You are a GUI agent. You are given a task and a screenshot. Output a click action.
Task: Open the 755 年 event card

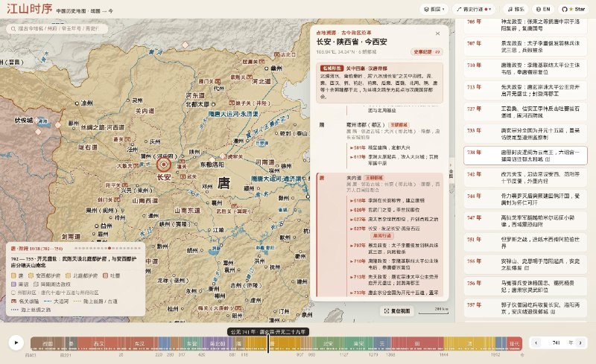point(525,264)
